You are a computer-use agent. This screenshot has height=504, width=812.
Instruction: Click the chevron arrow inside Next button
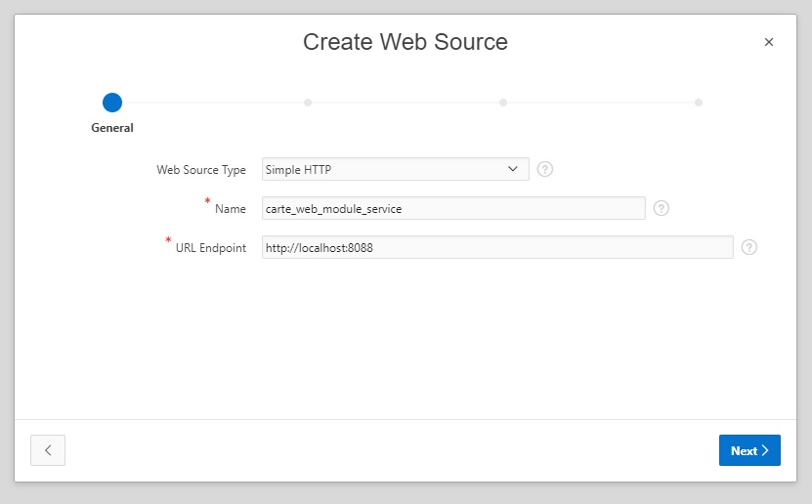pyautogui.click(x=765, y=450)
